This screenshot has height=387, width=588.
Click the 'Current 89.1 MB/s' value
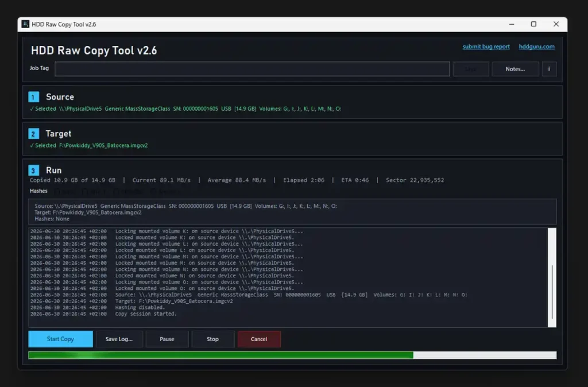[x=161, y=180]
